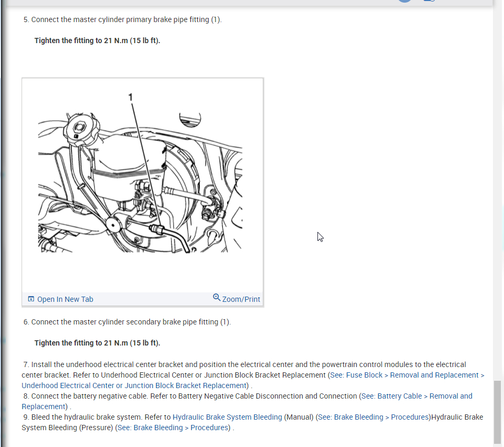Open Hydraulic Brake System Bleeding link
The width and height of the screenshot is (504, 447).
(x=227, y=417)
